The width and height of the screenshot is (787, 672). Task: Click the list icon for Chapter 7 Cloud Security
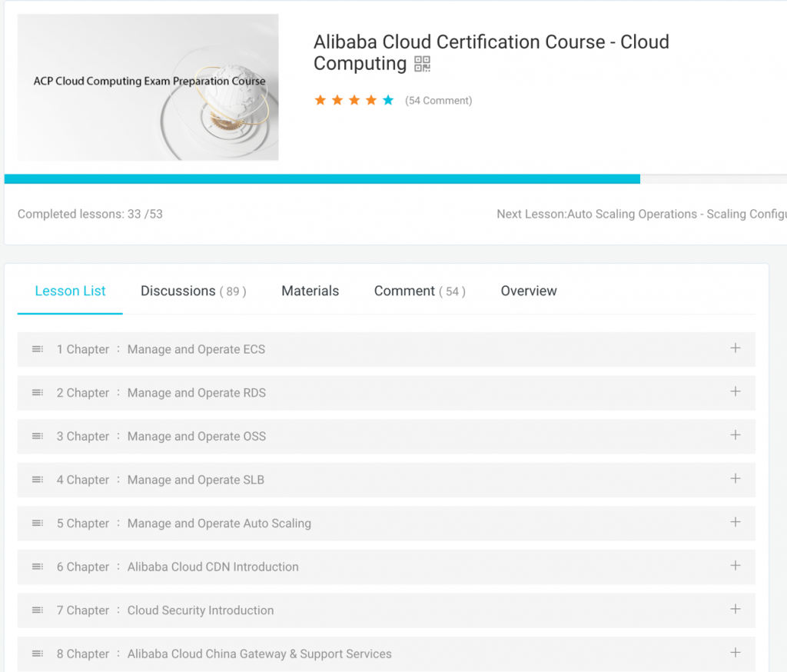[38, 610]
